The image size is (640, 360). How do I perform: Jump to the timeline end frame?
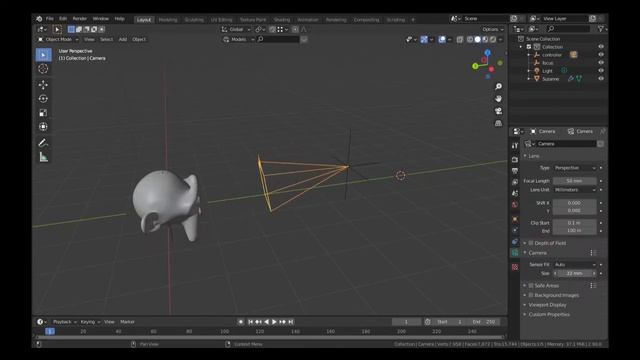click(291, 322)
